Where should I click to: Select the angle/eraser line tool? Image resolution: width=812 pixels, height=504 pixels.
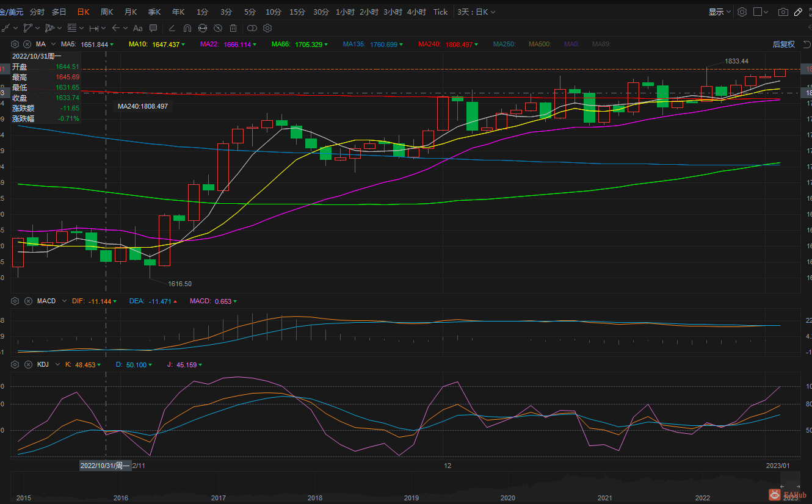click(x=172, y=28)
